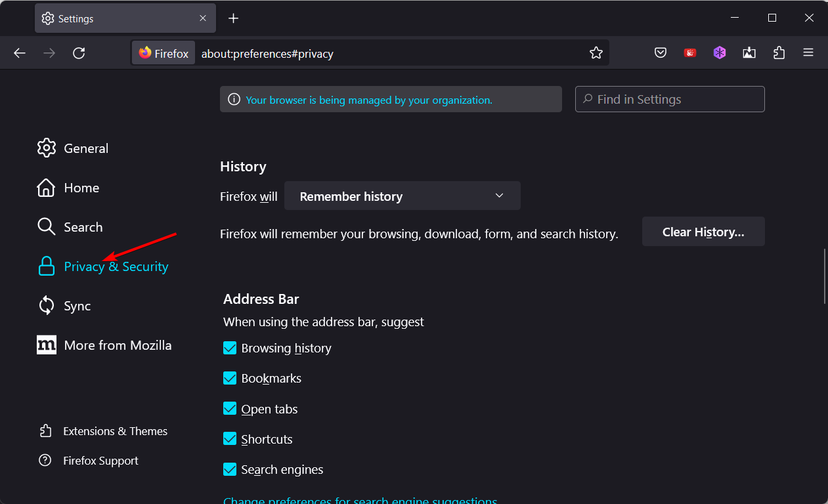Screen dimensions: 828x504
Task: Maximize the Firefox window
Action: (772, 18)
